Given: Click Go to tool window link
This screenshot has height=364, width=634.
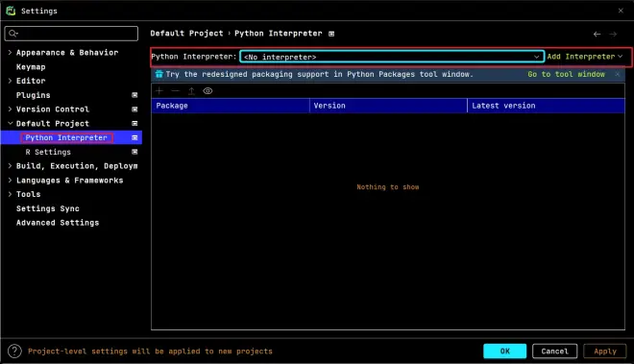Looking at the screenshot, I should pyautogui.click(x=566, y=74).
